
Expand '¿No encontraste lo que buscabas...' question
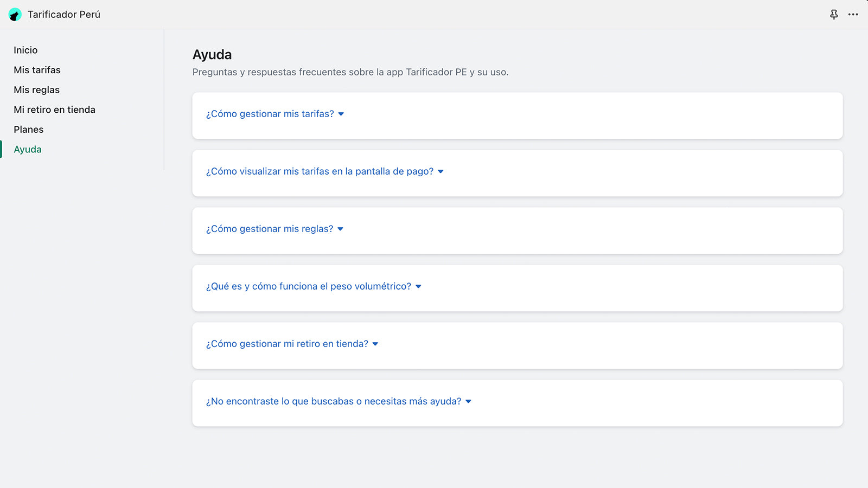tap(333, 401)
